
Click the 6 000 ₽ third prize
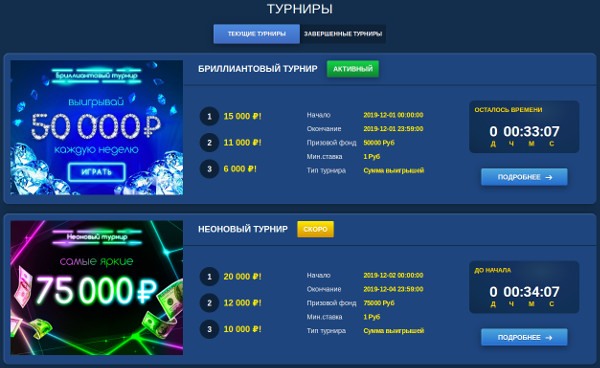pos(240,169)
